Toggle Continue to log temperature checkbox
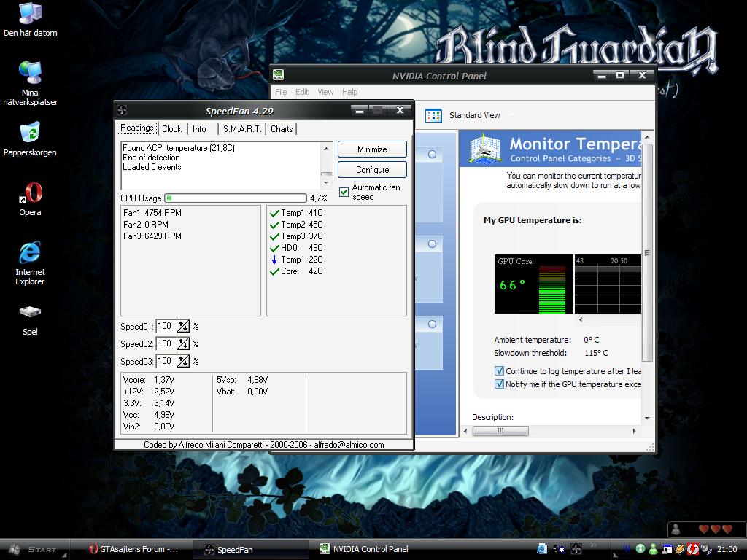Viewport: 747px width, 560px height. tap(499, 371)
